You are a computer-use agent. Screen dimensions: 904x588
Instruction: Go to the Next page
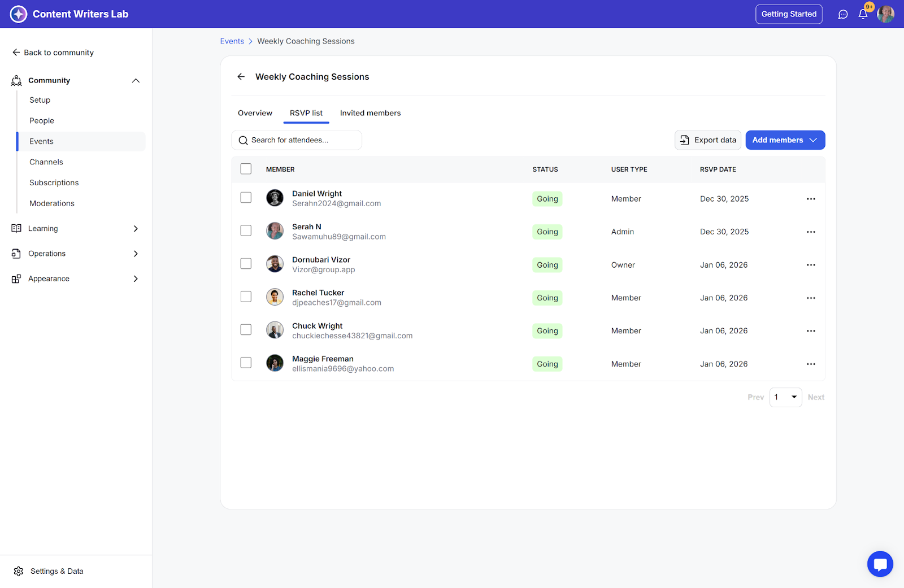[x=816, y=398]
